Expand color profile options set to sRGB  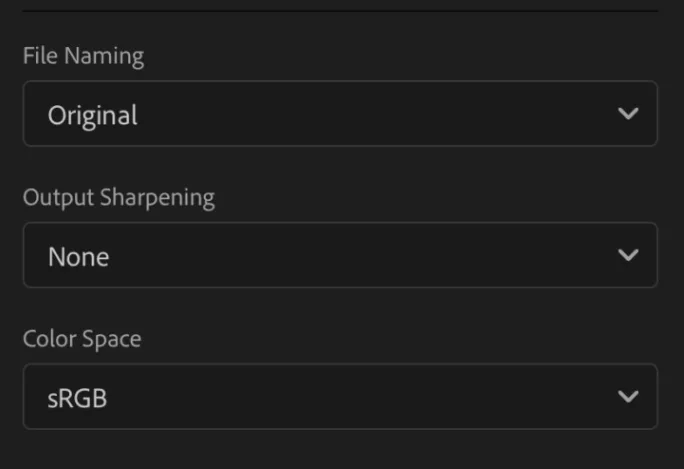click(x=340, y=397)
